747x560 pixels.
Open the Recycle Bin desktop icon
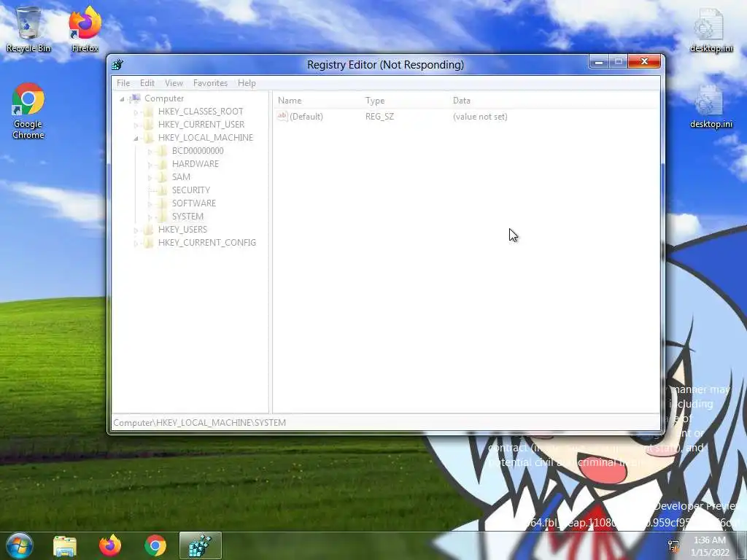[x=28, y=29]
